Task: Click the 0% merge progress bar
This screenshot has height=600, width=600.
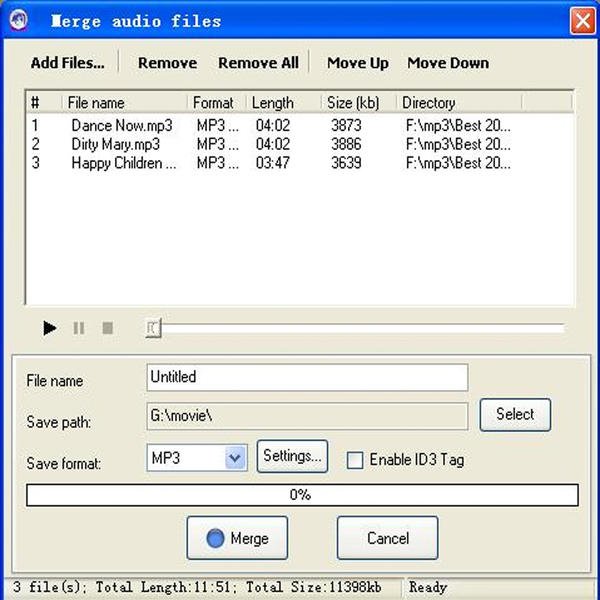Action: tap(302, 495)
